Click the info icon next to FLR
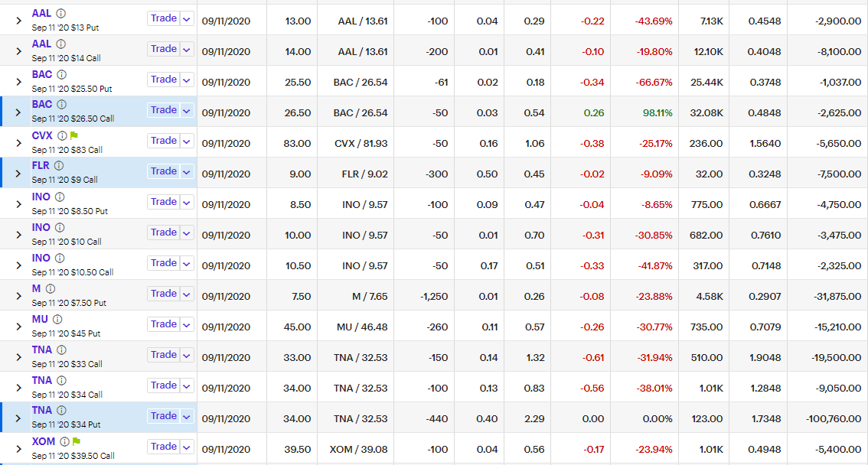Screen dimensions: 868x465 click(x=59, y=165)
